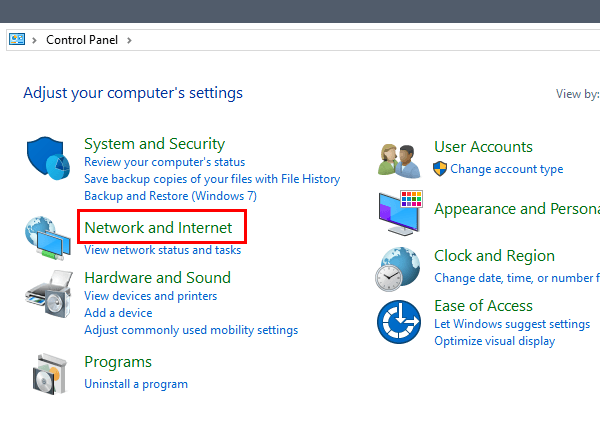Click View devices and printers
This screenshot has width=600, height=430.
click(x=151, y=296)
